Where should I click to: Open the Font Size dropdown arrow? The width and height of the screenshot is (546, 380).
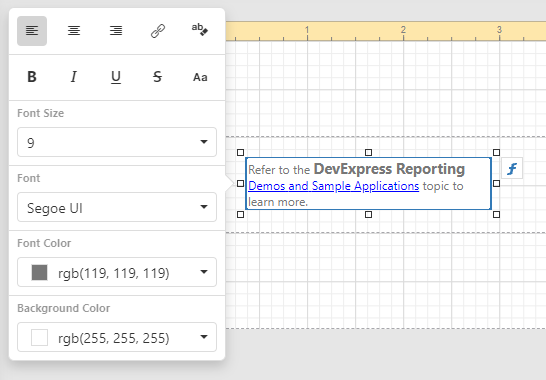click(x=204, y=142)
